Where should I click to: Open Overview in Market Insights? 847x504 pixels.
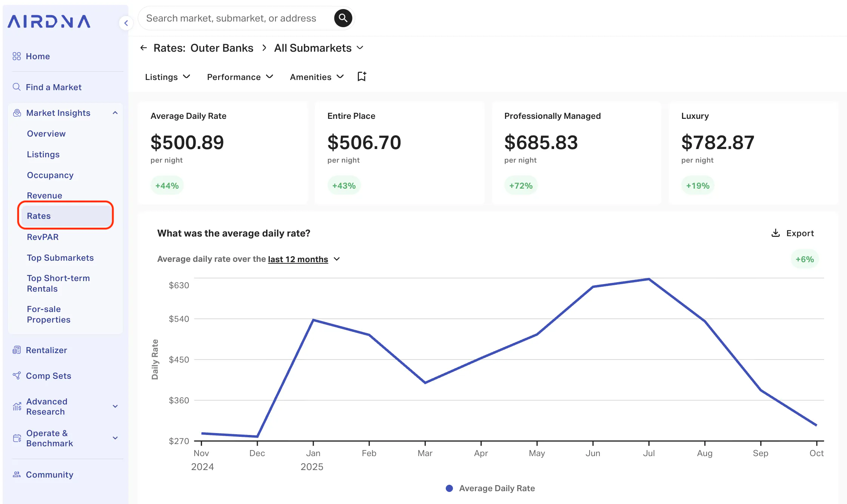pyautogui.click(x=46, y=134)
